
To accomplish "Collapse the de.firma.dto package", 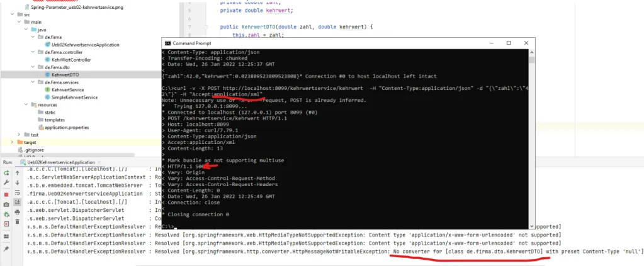I will tap(33, 67).
